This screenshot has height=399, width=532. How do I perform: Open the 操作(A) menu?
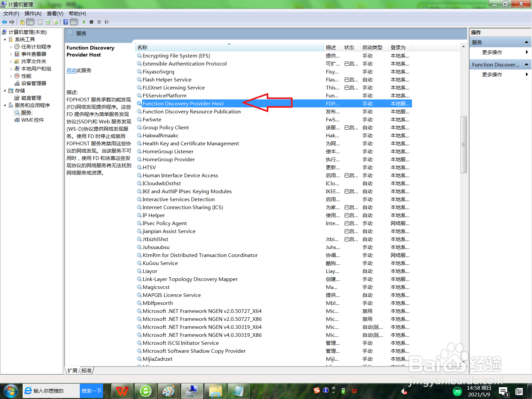pos(33,14)
